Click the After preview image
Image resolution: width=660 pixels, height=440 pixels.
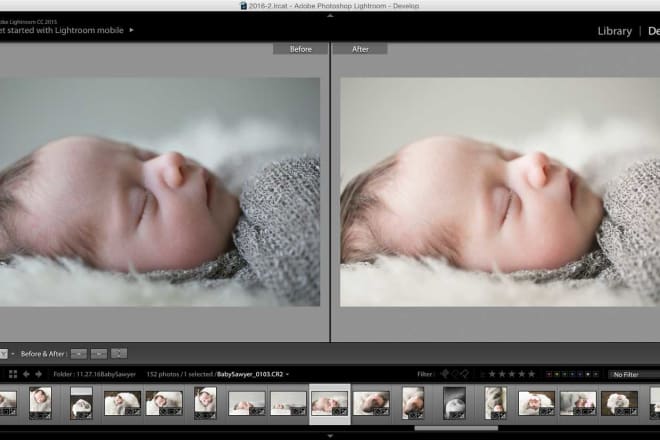[x=500, y=192]
